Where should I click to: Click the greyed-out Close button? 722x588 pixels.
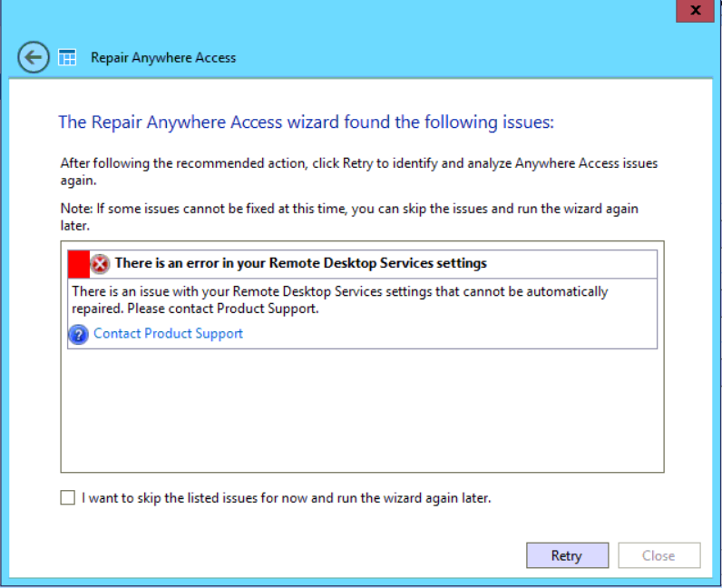659,555
